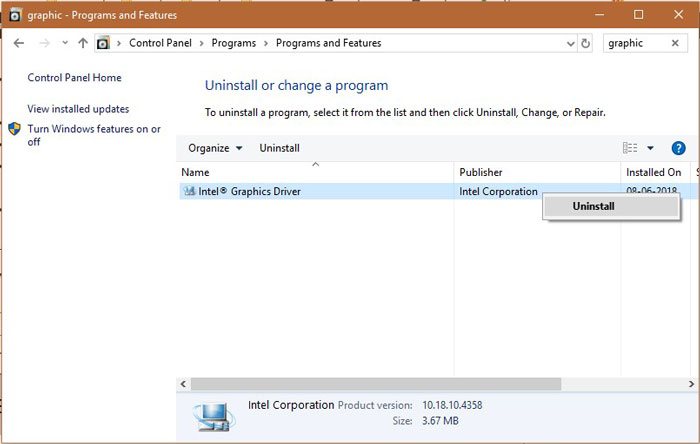Click Uninstall in the toolbar
The height and width of the screenshot is (444, 700).
tap(279, 148)
